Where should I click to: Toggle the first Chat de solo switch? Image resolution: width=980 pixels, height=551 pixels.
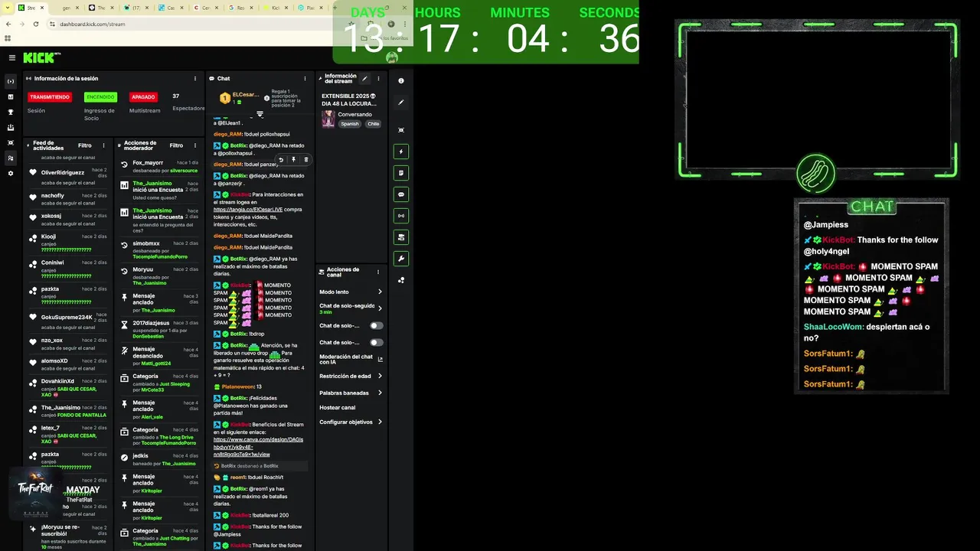(377, 325)
